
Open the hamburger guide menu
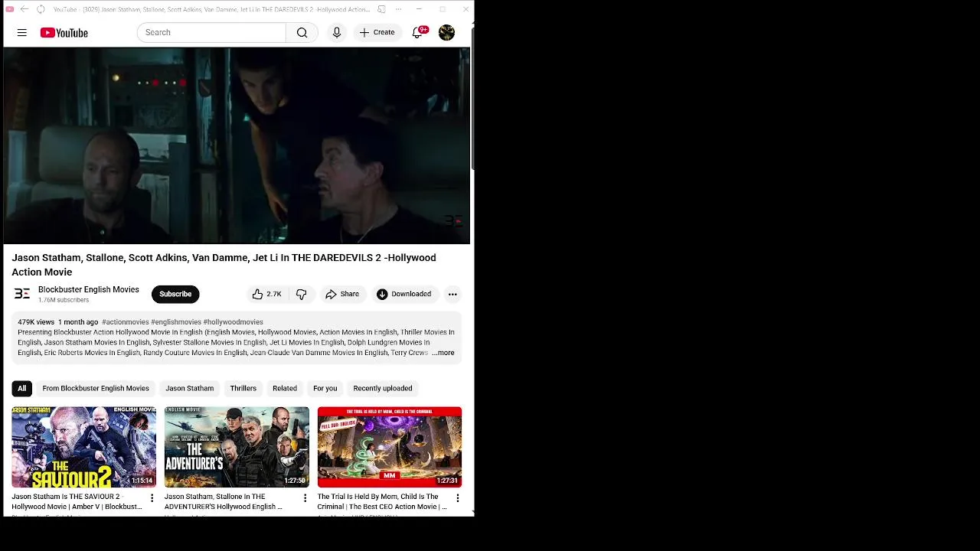pos(21,33)
